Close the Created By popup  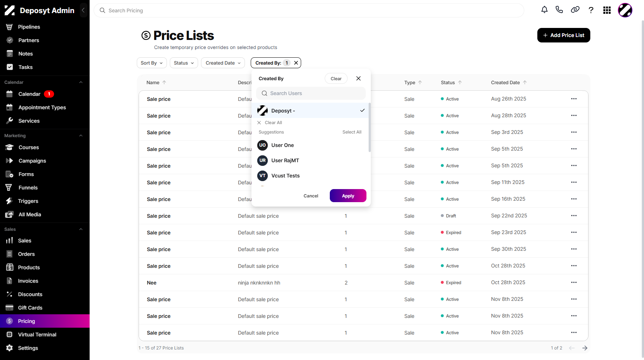point(358,78)
